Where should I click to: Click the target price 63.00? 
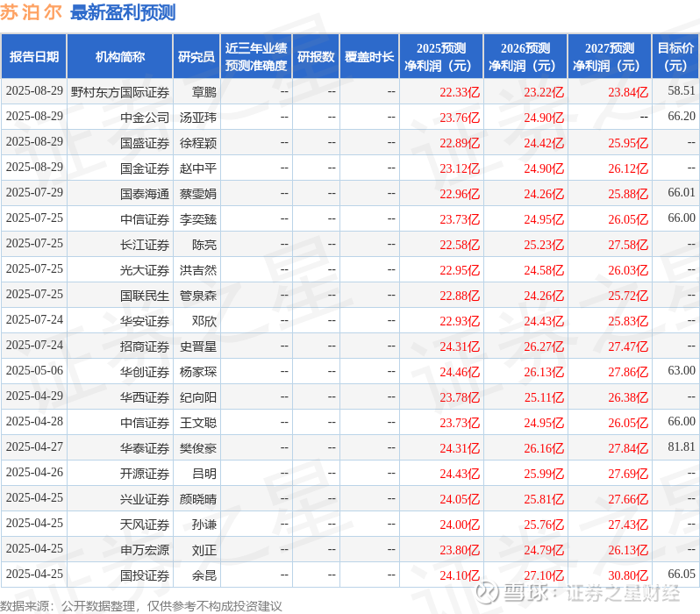[x=682, y=370]
